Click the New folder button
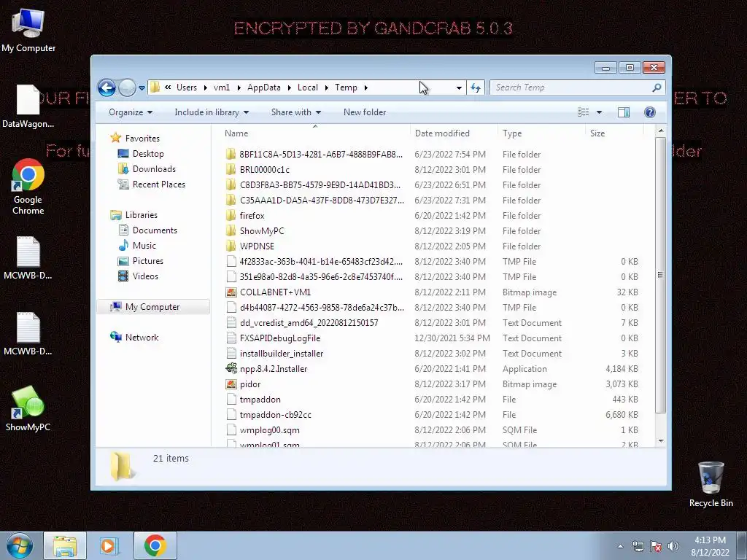Screen dimensions: 747x560 tap(365, 112)
